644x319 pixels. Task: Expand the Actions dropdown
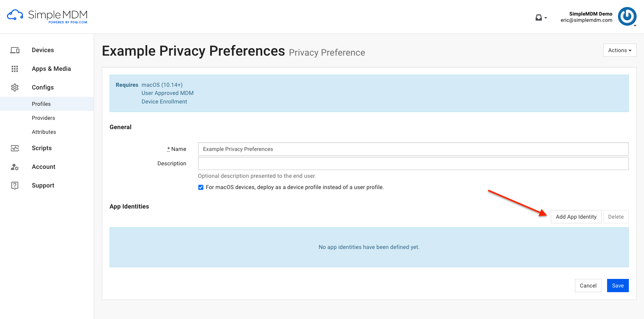coord(620,50)
